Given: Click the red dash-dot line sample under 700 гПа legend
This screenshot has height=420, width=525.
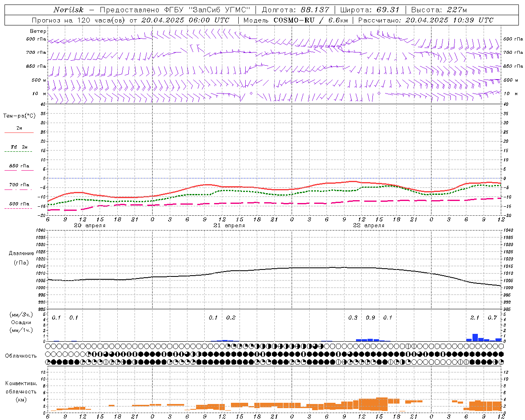Looking at the screenshot, I should [19, 189].
